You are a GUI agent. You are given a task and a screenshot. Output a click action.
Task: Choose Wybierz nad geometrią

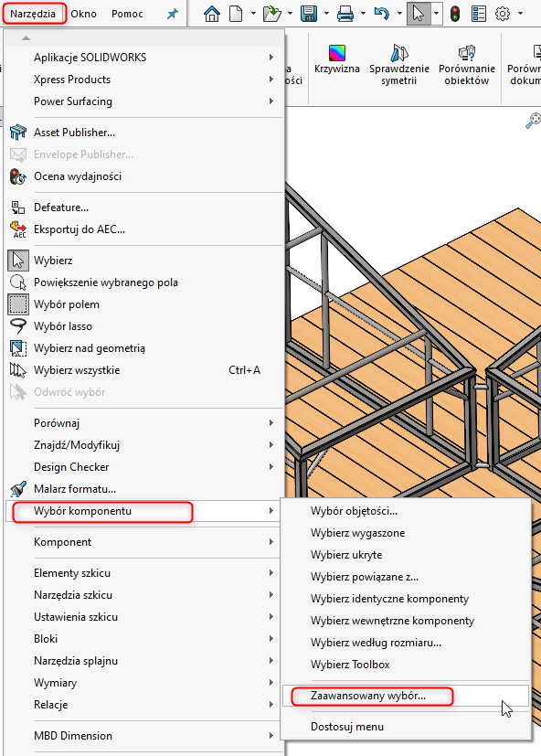143,348
